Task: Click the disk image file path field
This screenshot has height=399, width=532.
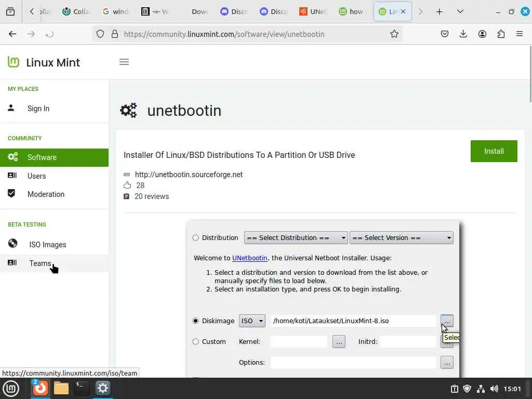Action: [353, 321]
